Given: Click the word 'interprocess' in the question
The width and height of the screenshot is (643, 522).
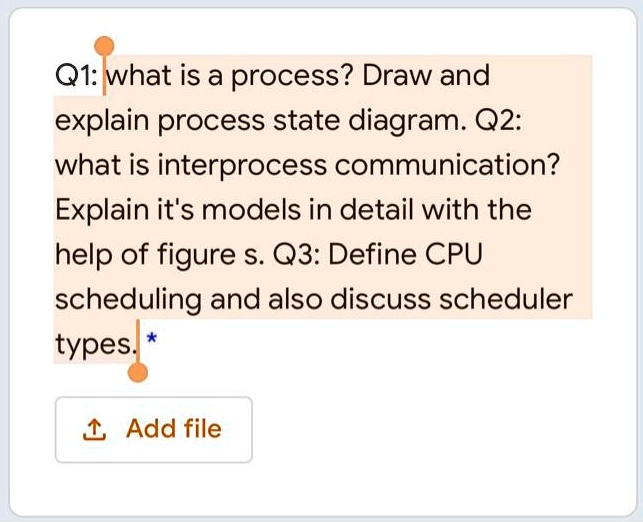Looking at the screenshot, I should [x=242, y=165].
